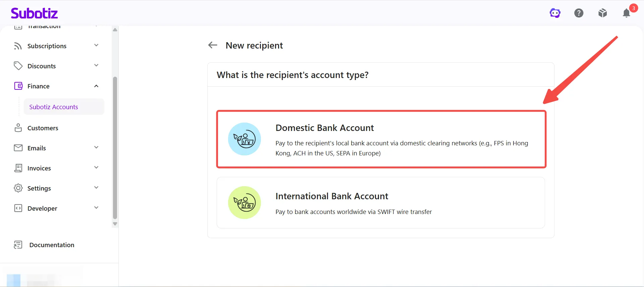Expand the Developer menu chevron
Viewport: 644px width, 287px height.
point(96,208)
